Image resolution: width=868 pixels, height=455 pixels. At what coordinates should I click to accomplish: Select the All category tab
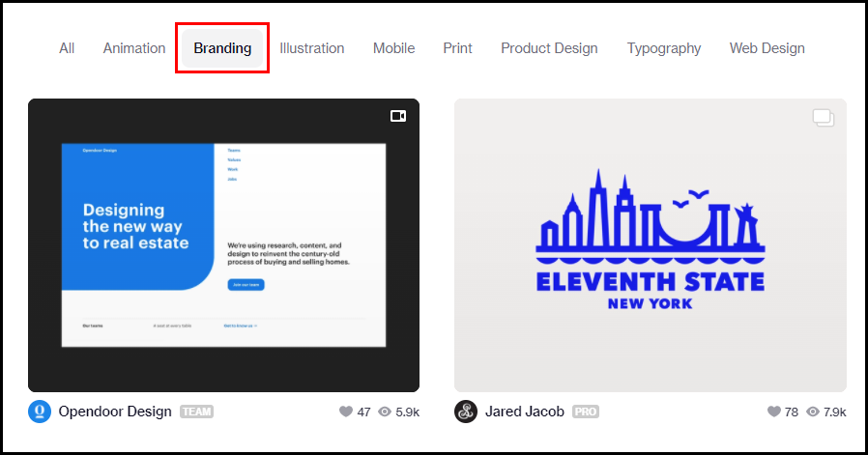[x=67, y=48]
